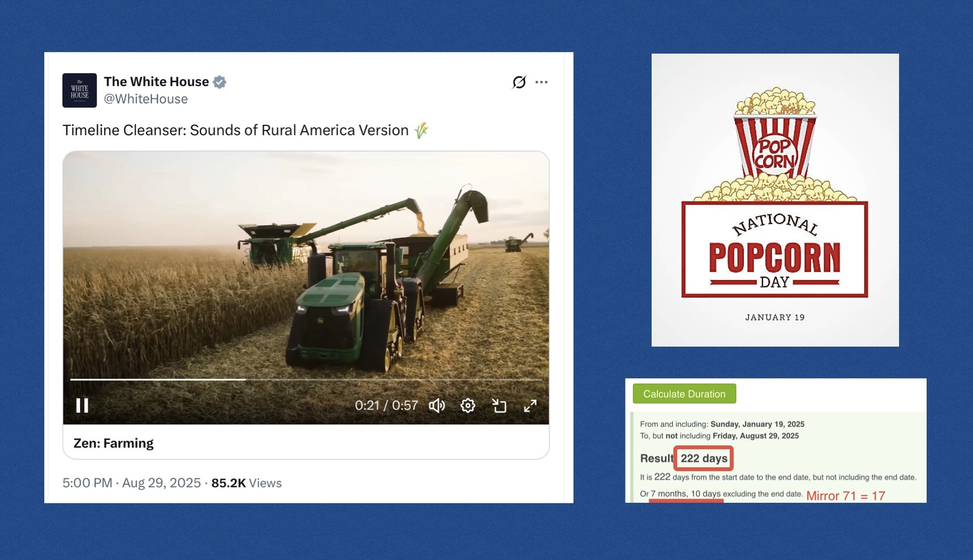Click the verified badge next to The White House

click(220, 82)
